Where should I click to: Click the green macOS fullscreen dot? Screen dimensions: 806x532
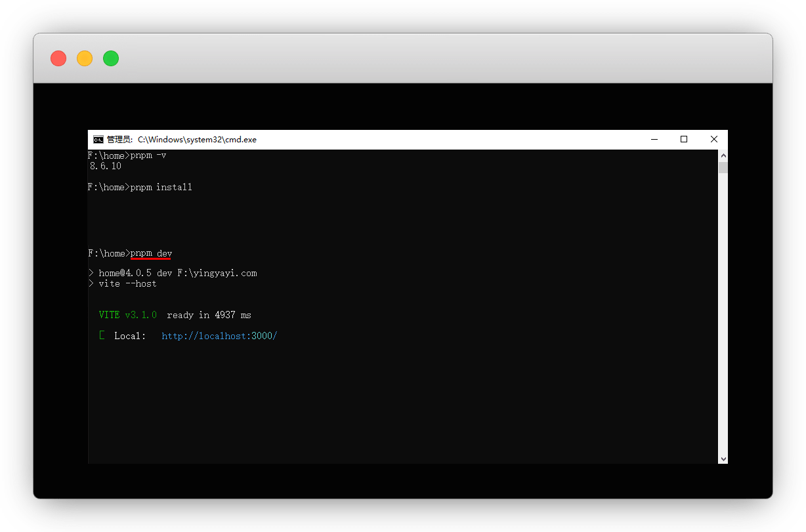point(111,58)
